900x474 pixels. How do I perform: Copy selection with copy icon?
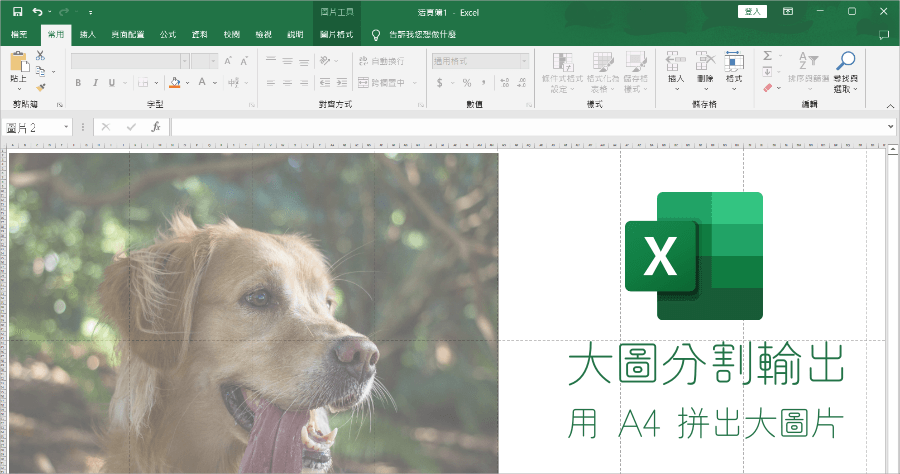coord(40,71)
